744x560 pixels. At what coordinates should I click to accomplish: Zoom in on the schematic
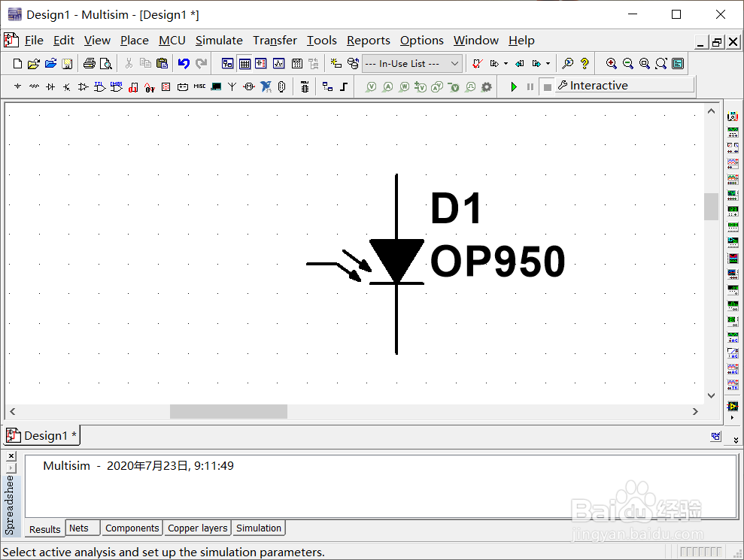(612, 64)
